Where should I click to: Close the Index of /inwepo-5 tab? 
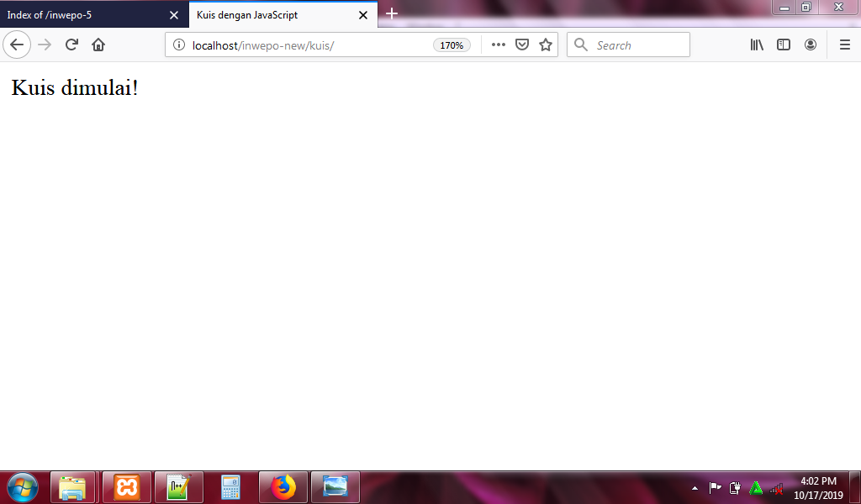tap(174, 15)
